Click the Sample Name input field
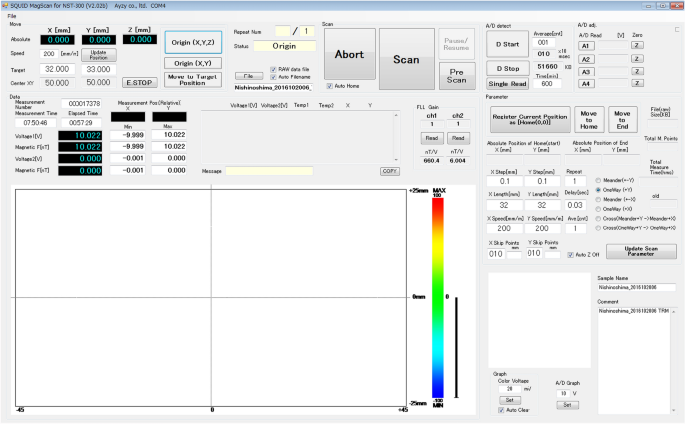685x424 pixels. (x=636, y=287)
